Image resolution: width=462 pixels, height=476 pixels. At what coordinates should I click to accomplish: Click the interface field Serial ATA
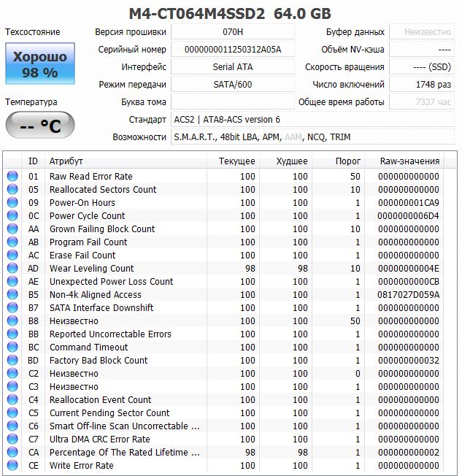[233, 66]
